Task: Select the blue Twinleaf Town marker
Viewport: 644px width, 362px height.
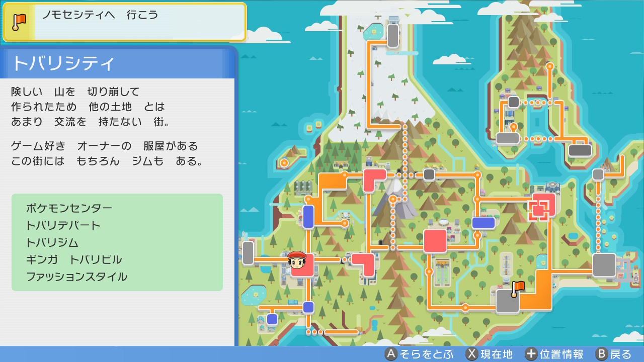Action: tap(272, 319)
